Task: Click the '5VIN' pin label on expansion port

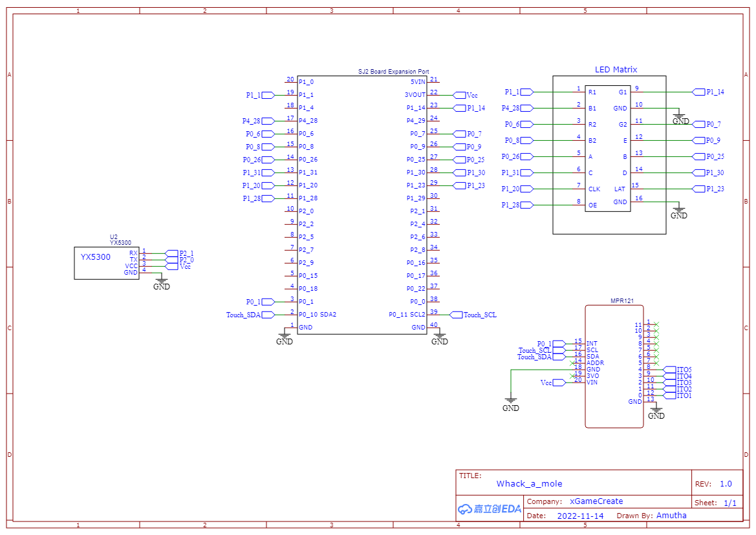Action: point(418,82)
